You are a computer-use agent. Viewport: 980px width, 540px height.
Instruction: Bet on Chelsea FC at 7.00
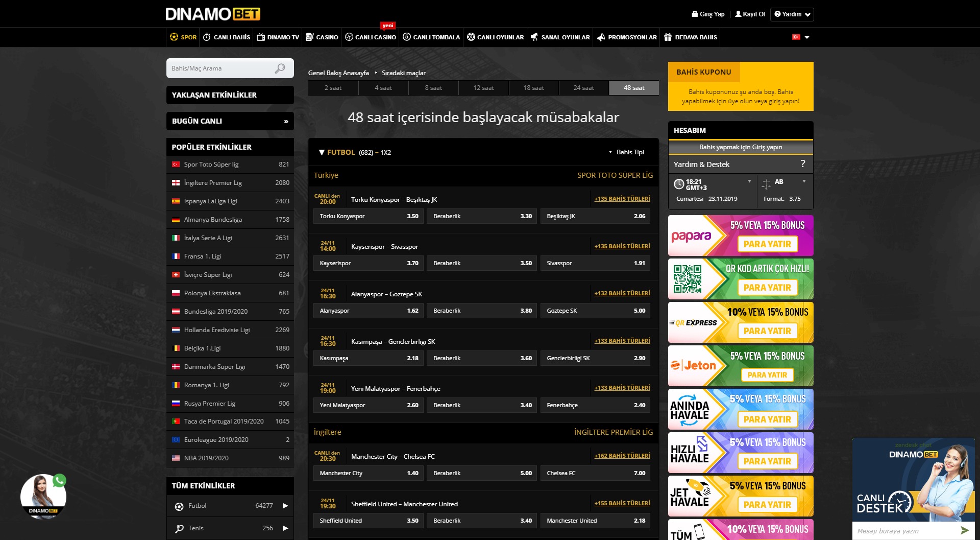click(595, 473)
